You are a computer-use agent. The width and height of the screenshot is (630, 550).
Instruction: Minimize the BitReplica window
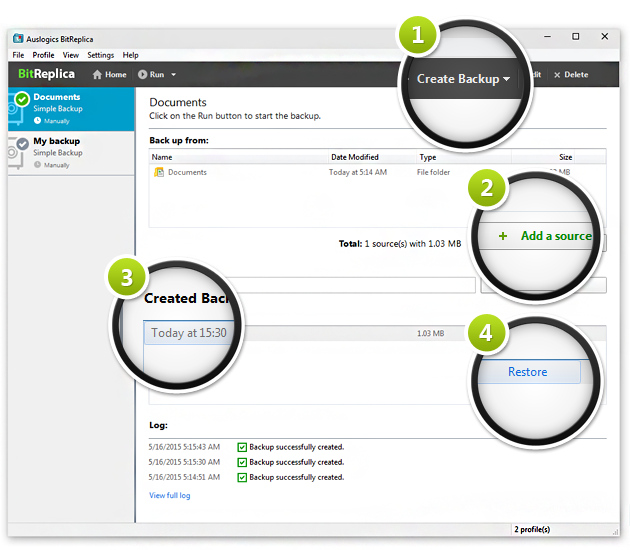pos(547,37)
